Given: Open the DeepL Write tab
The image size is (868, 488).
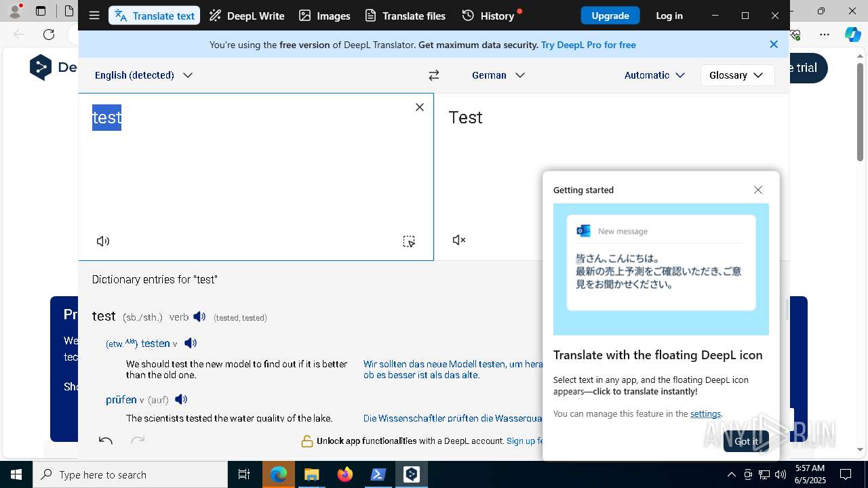Looking at the screenshot, I should click(247, 16).
